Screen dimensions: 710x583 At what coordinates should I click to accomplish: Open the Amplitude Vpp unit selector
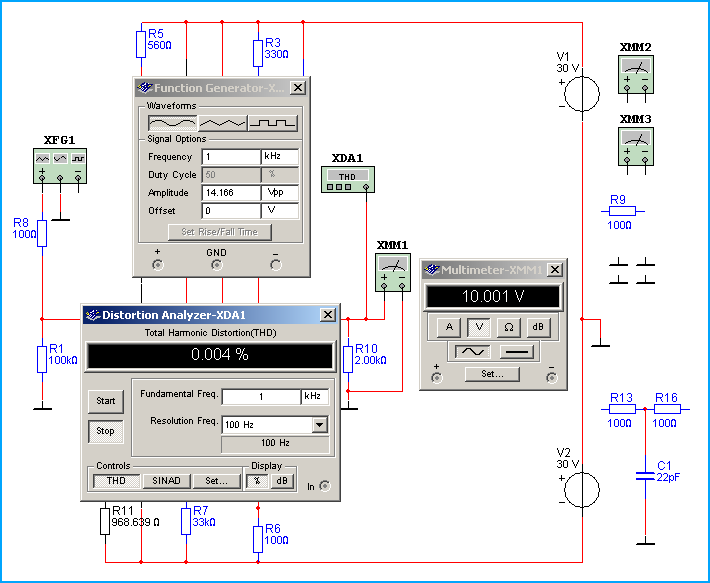[x=280, y=193]
